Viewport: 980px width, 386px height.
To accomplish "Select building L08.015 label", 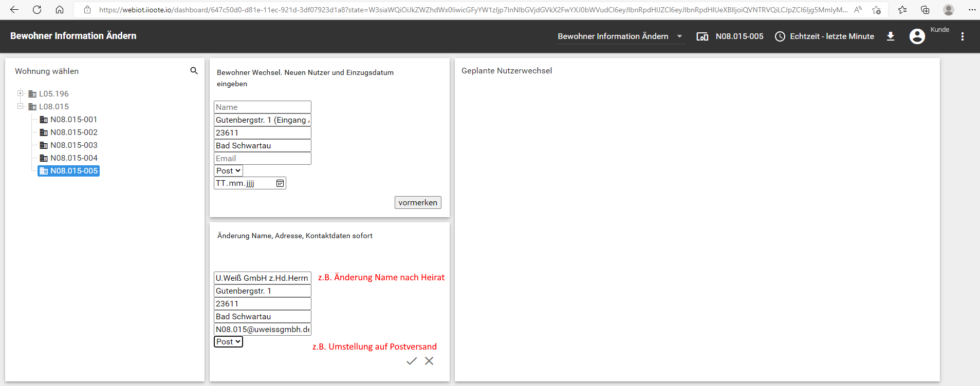I will tap(54, 107).
